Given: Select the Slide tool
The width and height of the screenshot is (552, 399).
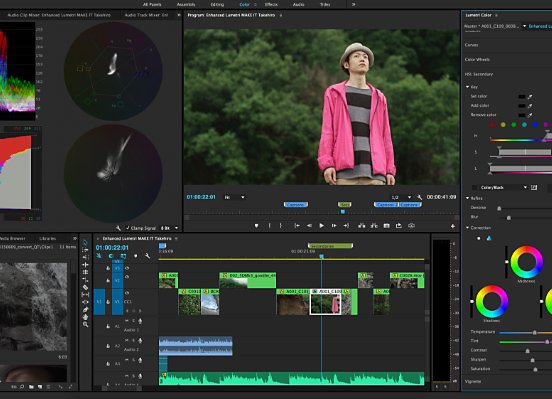Looking at the screenshot, I should point(85,302).
